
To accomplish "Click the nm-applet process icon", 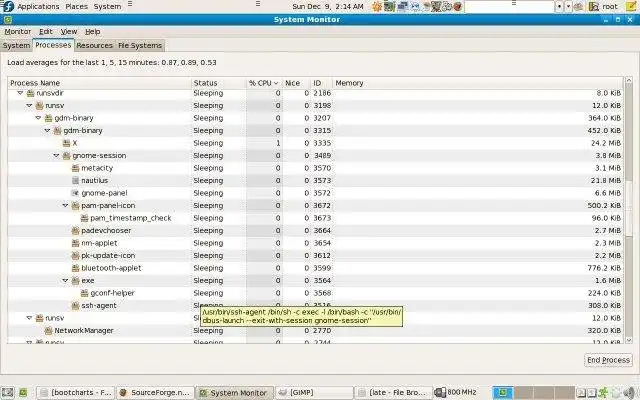I will 76,243.
